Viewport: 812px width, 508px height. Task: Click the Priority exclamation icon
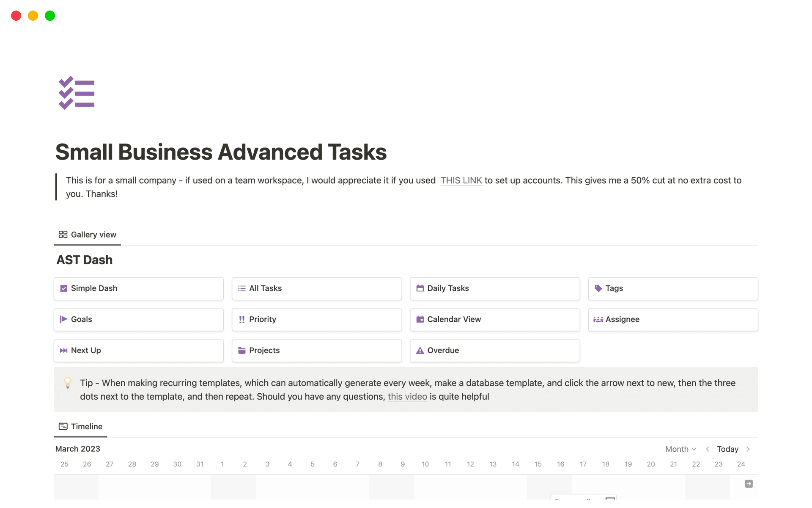coord(242,319)
